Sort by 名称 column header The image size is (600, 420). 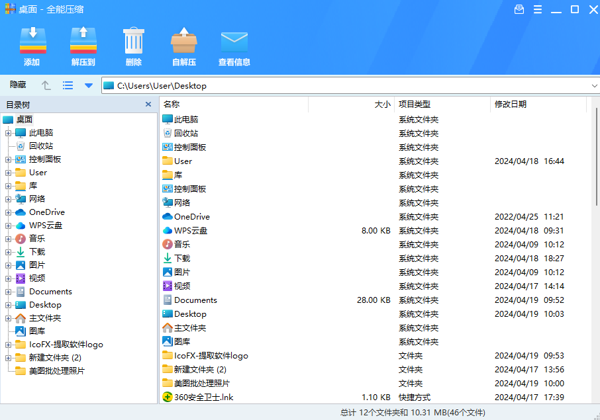point(230,104)
